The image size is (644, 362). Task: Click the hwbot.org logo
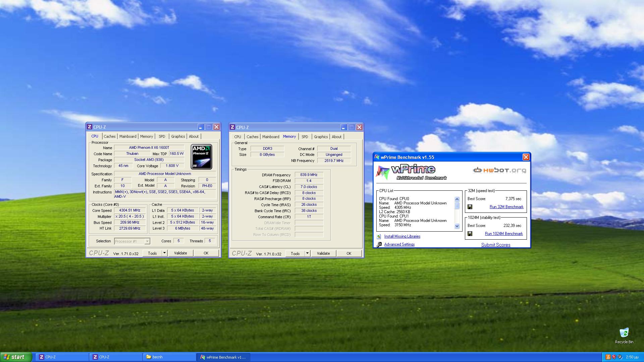[499, 170]
